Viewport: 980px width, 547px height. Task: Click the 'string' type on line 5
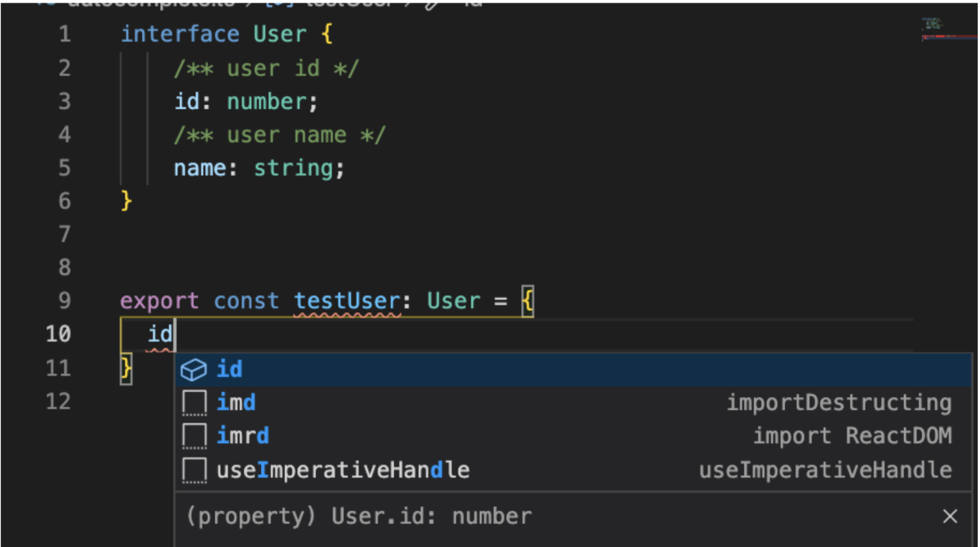click(x=293, y=168)
